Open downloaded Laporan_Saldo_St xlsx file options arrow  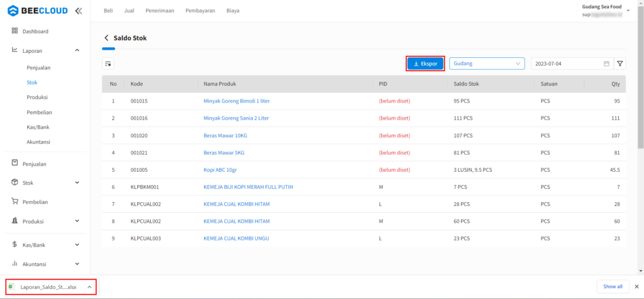[89, 287]
